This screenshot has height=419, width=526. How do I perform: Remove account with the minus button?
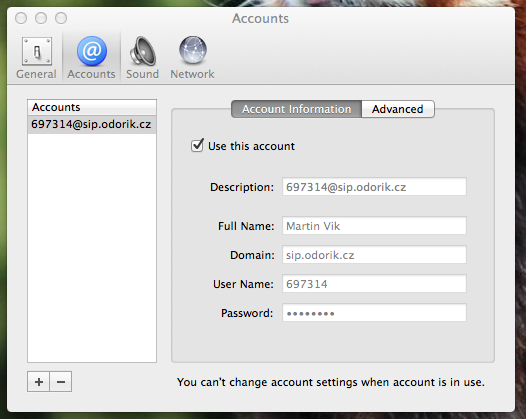(61, 381)
